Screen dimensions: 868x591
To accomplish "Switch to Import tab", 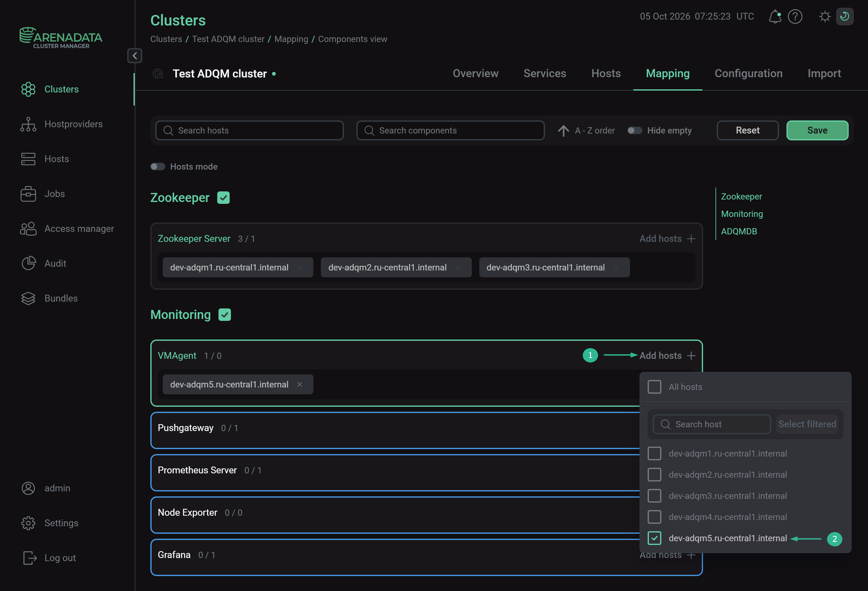I will 824,73.
